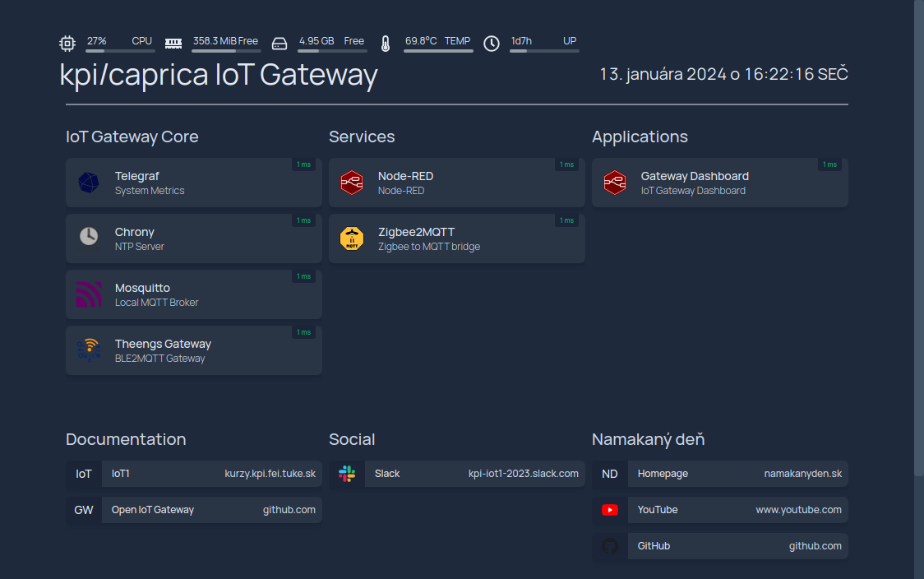Image resolution: width=924 pixels, height=579 pixels.
Task: Click the CPU chip icon in status bar
Action: [67, 43]
